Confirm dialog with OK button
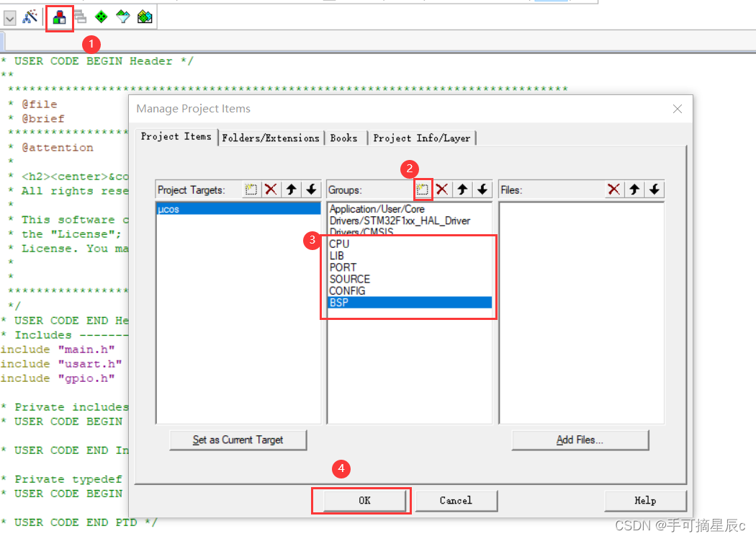Viewport: 756px width, 539px height. click(x=364, y=500)
